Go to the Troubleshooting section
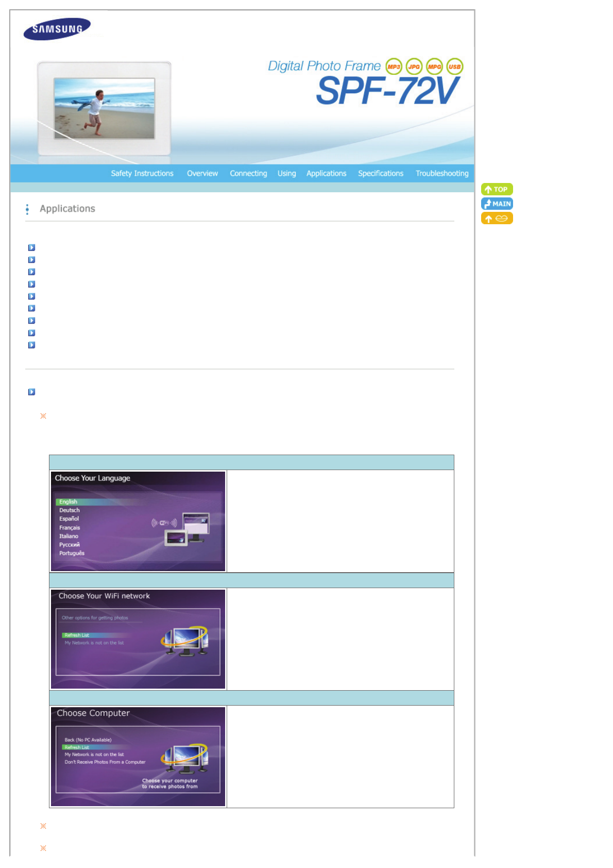This screenshot has width=613, height=868. (442, 173)
